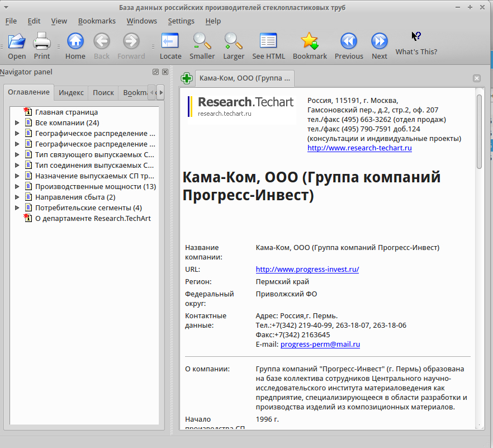This screenshot has width=493, height=448.
Task: Expand Все компании (24) node
Action: tap(17, 122)
